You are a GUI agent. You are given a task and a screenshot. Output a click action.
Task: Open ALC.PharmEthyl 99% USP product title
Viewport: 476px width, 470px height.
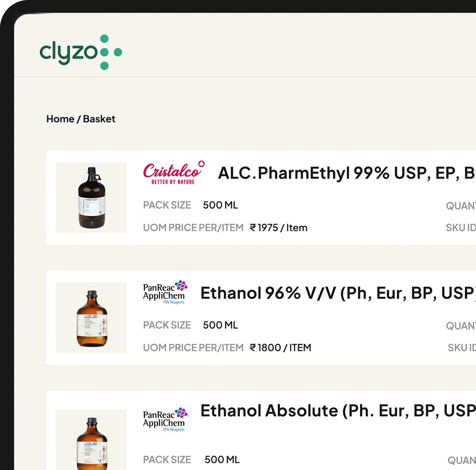pyautogui.click(x=347, y=173)
